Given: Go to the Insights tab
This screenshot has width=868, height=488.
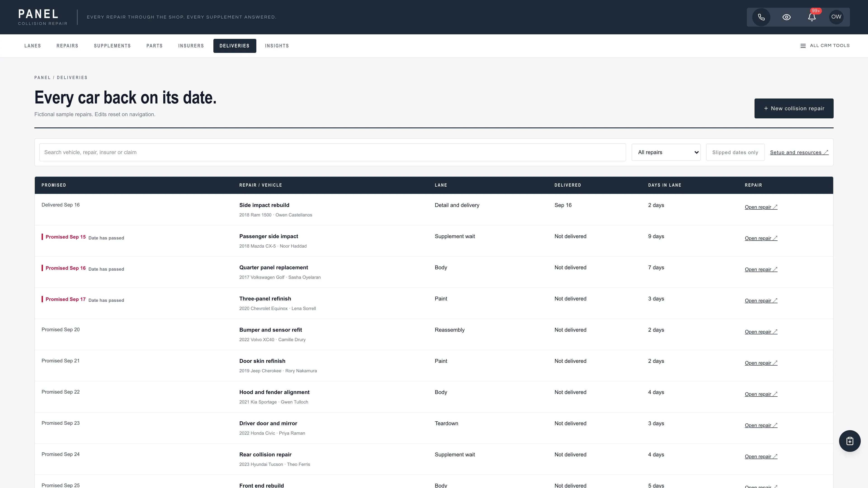Looking at the screenshot, I should coord(277,46).
